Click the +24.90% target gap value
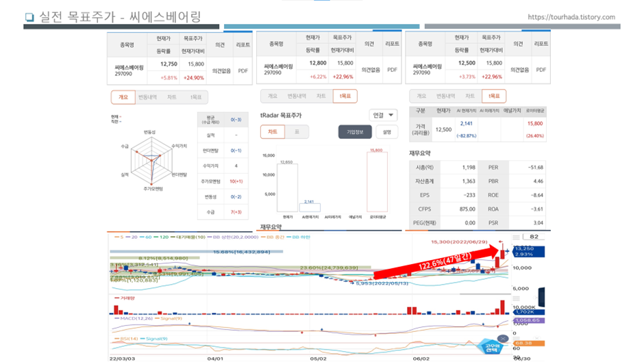This screenshot has width=644, height=362. (193, 77)
